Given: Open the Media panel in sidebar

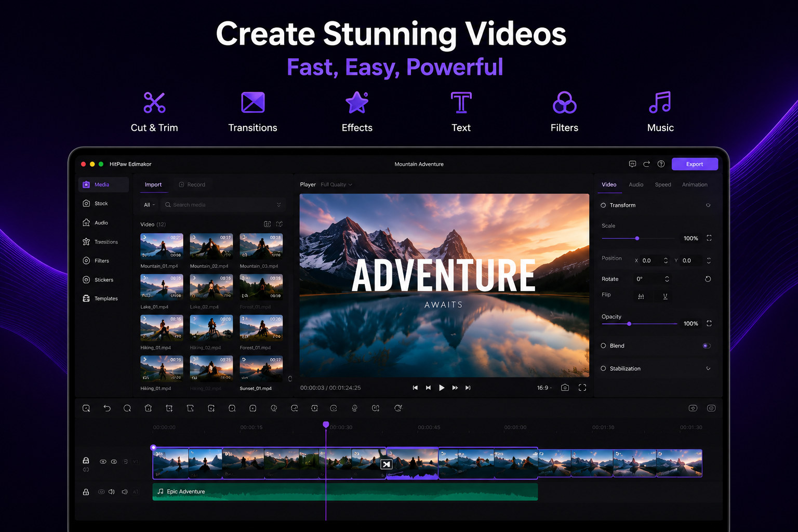Looking at the screenshot, I should [x=103, y=184].
